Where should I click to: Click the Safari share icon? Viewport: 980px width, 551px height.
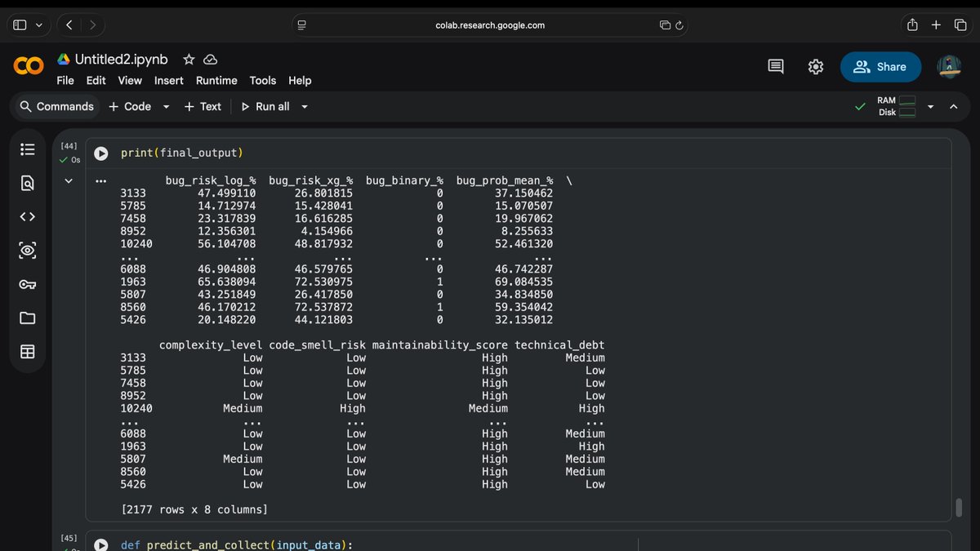click(912, 25)
